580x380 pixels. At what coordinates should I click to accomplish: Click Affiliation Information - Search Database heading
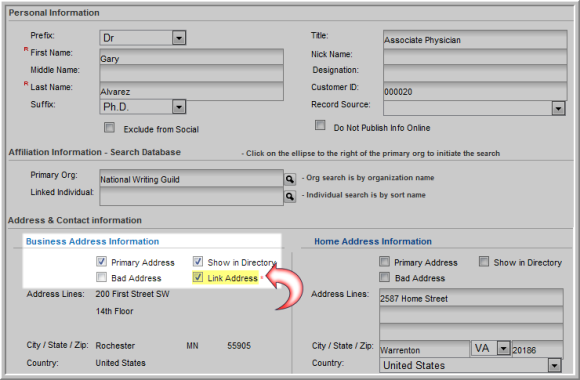[95, 152]
